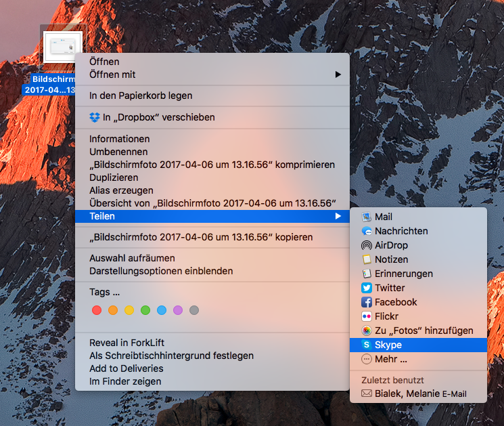
Task: Select 'Als Schreibtischhintergrund festlegen'
Action: click(171, 356)
